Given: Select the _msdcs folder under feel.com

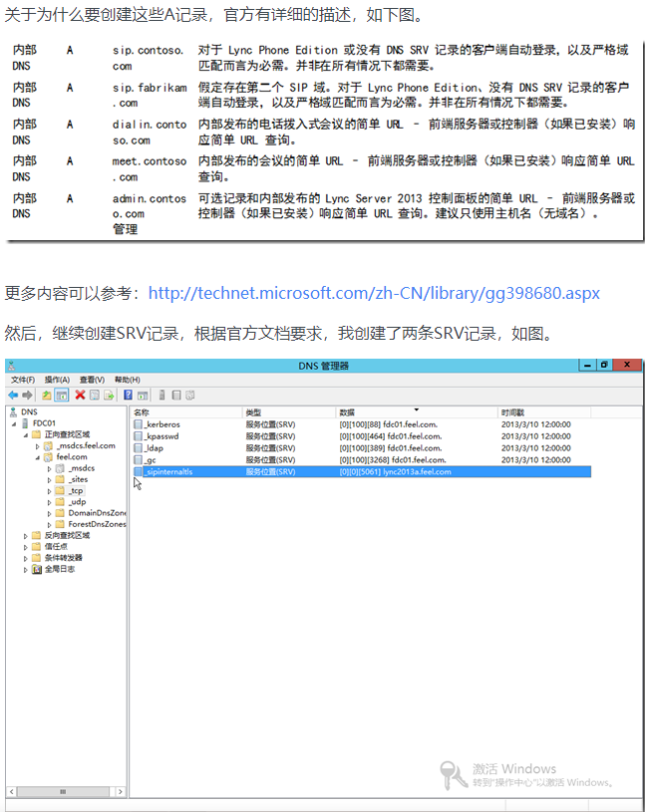Looking at the screenshot, I should tap(82, 468).
